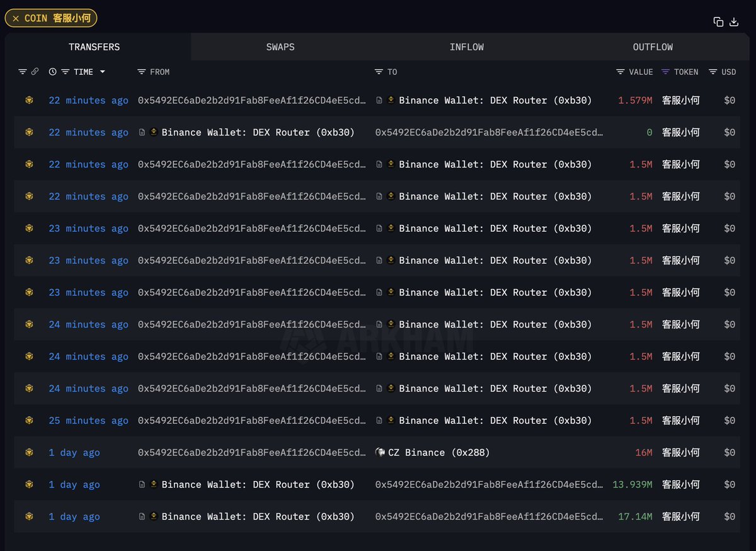Image resolution: width=756 pixels, height=551 pixels.
Task: Open the TIME sort order dropdown arrow
Action: tap(102, 71)
